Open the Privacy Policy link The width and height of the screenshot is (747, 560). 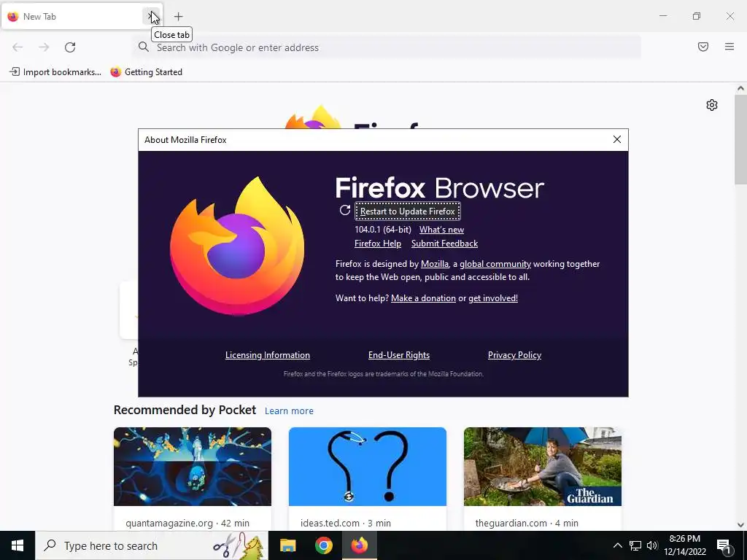514,355
